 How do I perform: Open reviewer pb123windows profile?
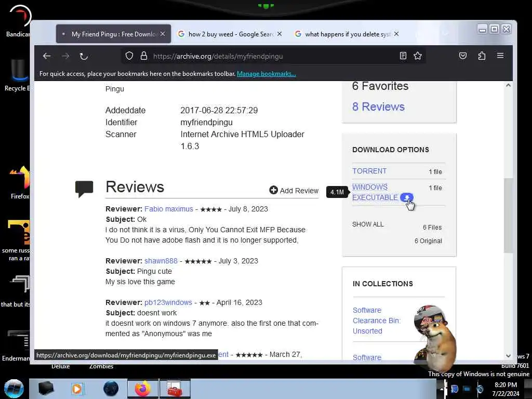point(168,302)
